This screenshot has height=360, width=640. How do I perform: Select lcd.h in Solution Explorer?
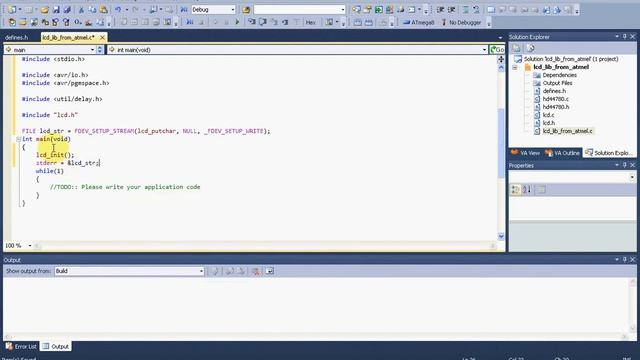(x=549, y=123)
